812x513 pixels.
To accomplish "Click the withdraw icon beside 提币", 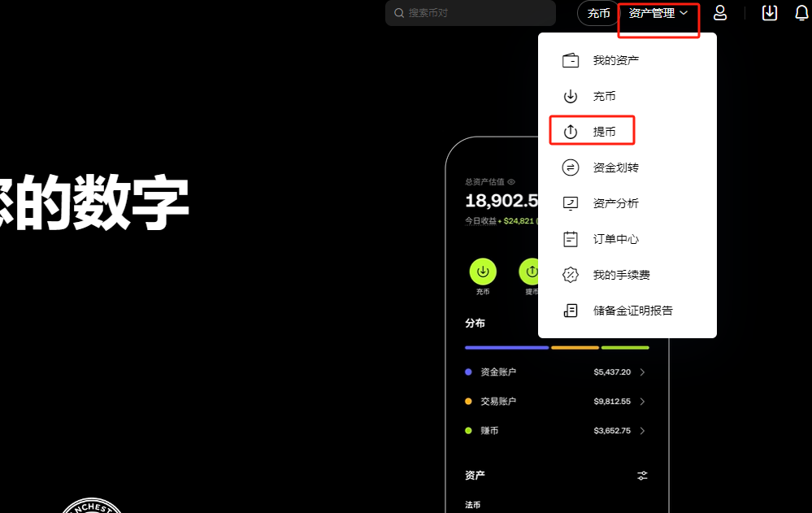I will 570,132.
